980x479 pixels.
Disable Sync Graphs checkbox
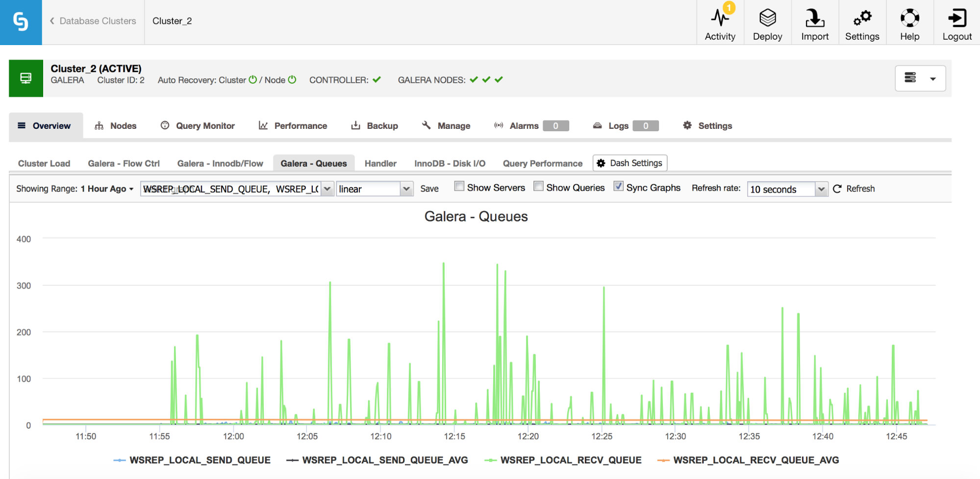(x=619, y=186)
